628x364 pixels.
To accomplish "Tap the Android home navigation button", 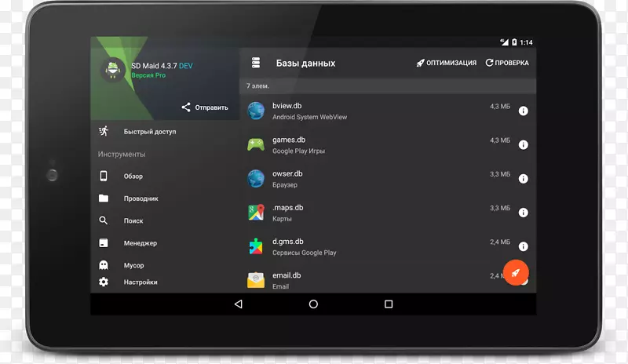I will coord(313,304).
